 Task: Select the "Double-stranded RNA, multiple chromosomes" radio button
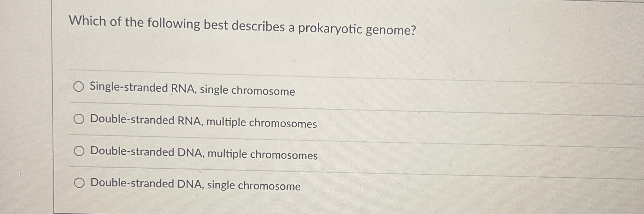[79, 119]
